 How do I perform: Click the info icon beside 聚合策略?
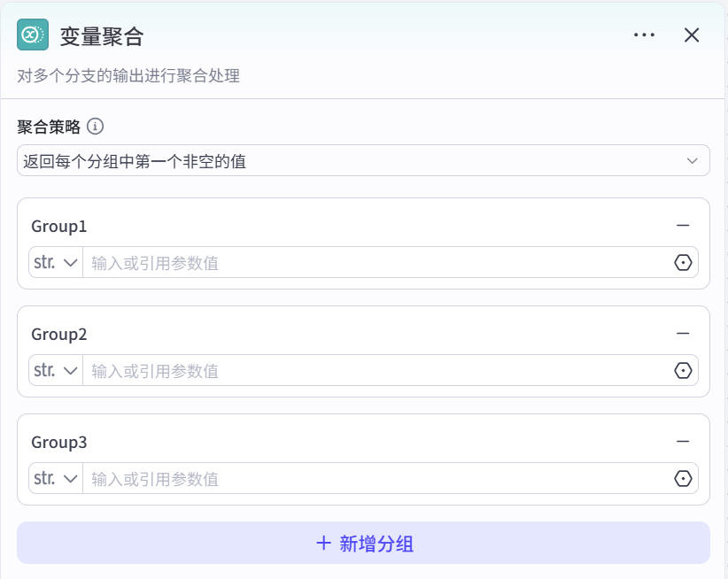click(x=96, y=127)
